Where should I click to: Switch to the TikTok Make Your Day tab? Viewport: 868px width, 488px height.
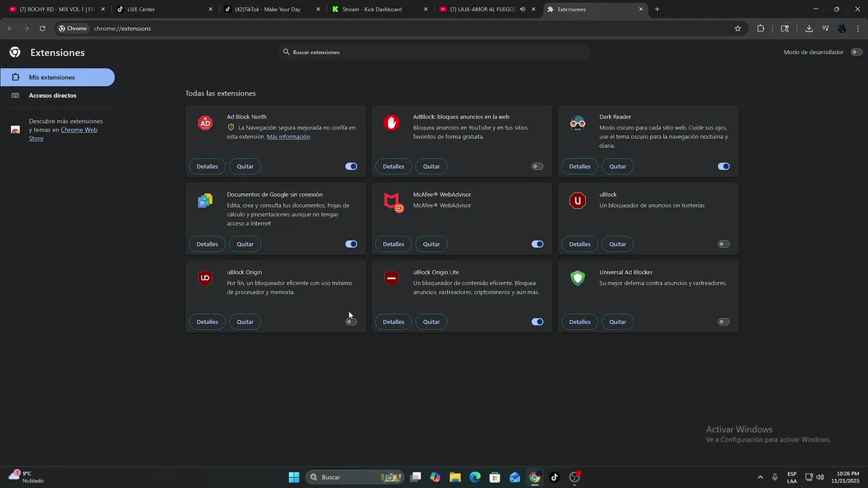click(272, 9)
